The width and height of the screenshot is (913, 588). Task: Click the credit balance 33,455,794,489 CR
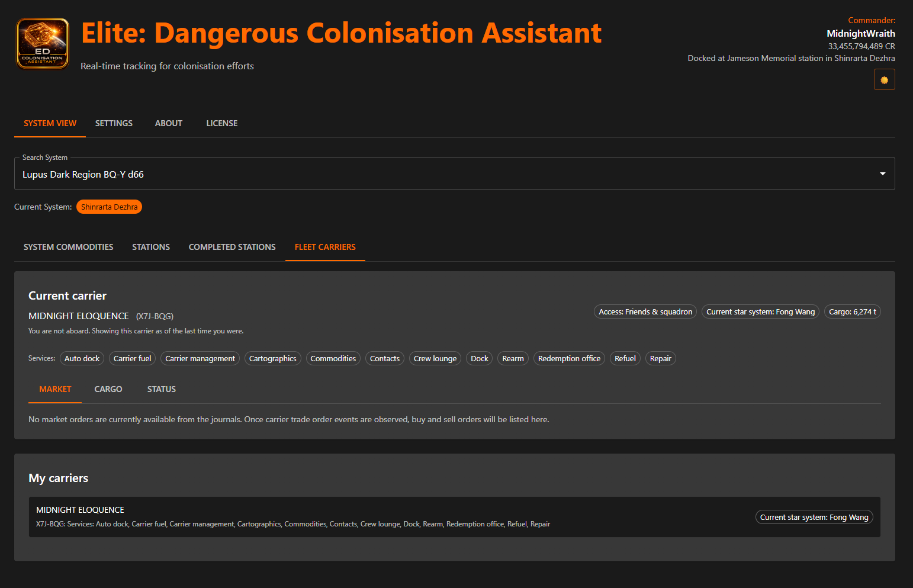coord(861,46)
